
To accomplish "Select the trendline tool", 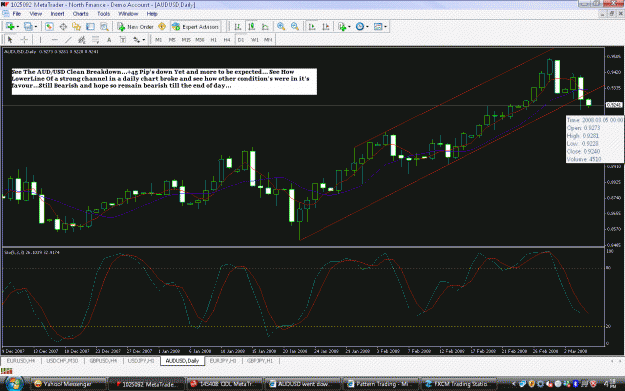I will point(68,39).
